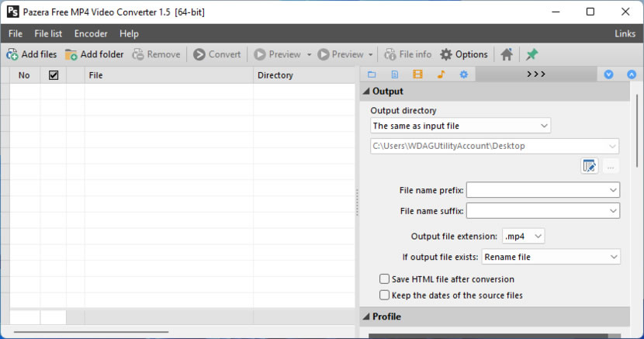Click the Remove toolbar button
The image size is (644, 339).
click(x=157, y=54)
